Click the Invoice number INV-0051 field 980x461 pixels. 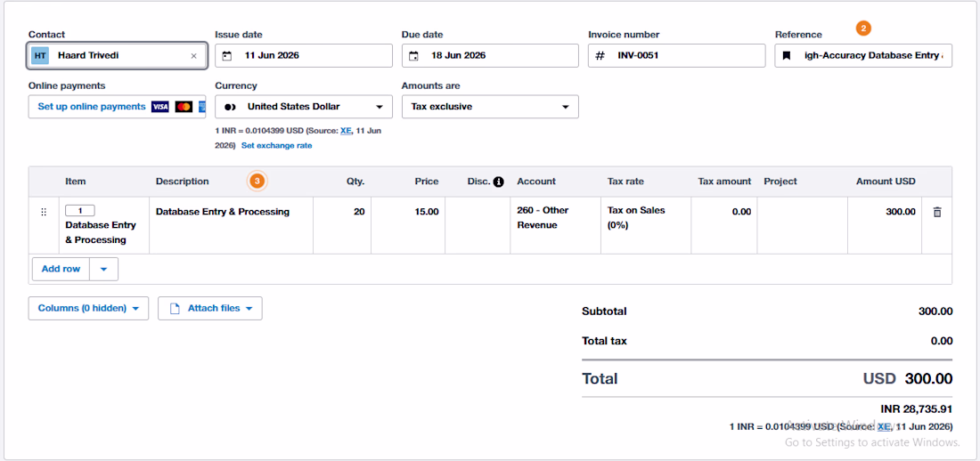tap(676, 55)
